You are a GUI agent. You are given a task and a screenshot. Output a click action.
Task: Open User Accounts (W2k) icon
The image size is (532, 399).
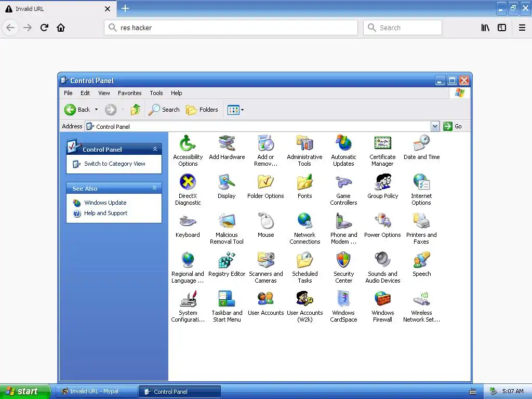coord(304,307)
